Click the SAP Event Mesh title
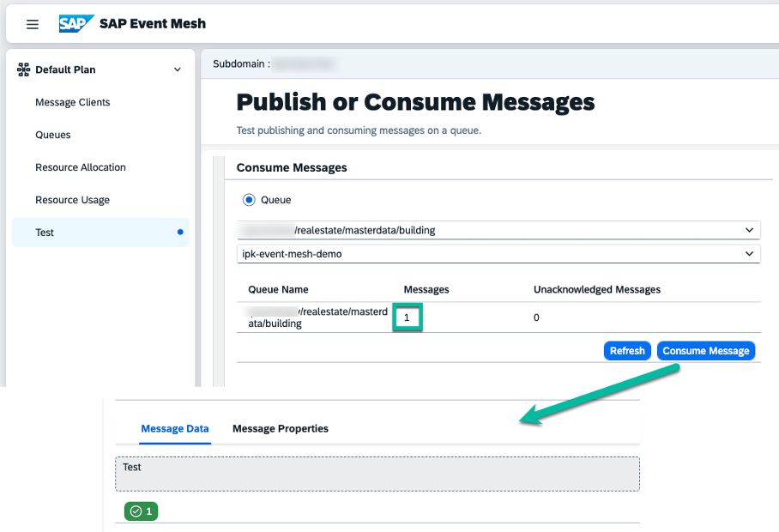The width and height of the screenshot is (779, 532). click(153, 23)
